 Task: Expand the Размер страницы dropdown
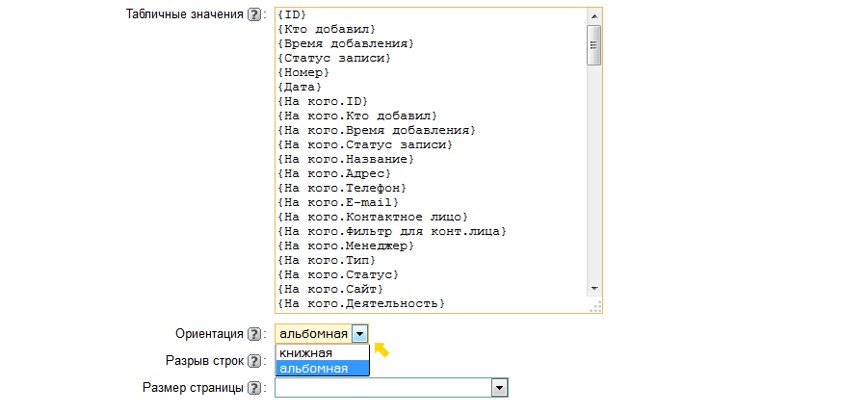pos(499,387)
